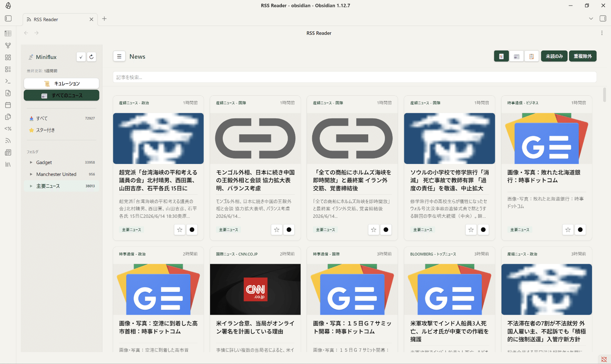
Task: Toggle the 重複除外 duplicate filter
Action: click(x=583, y=56)
